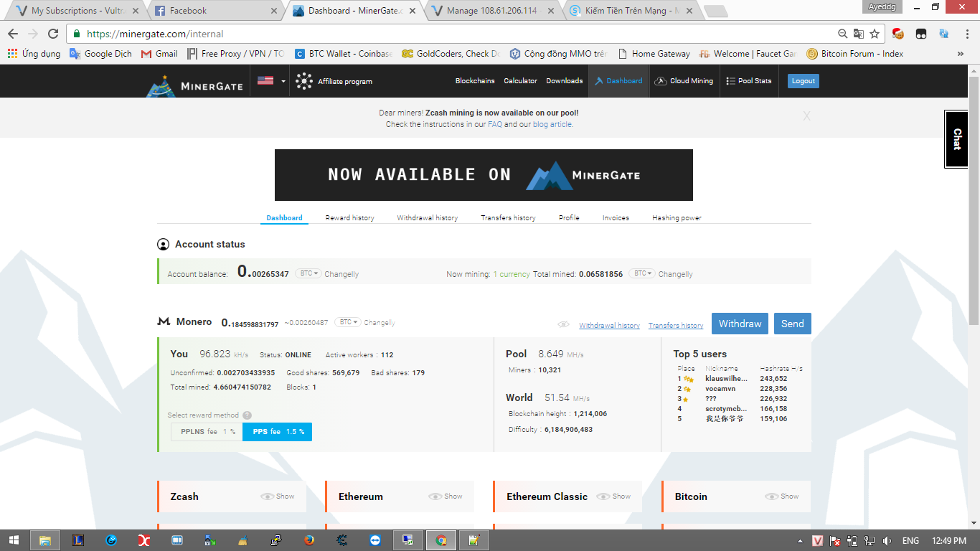
Task: Open the language flag dropdown
Action: point(271,81)
